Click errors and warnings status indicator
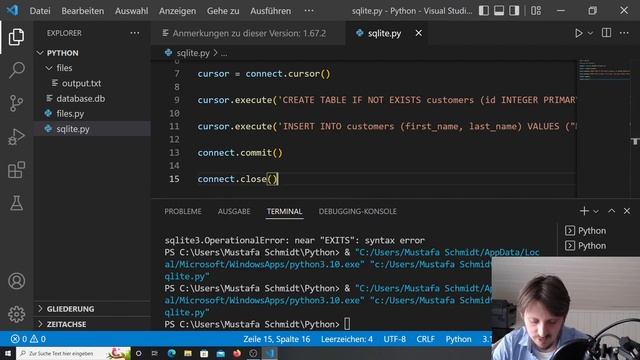The width and height of the screenshot is (640, 360). 28,339
